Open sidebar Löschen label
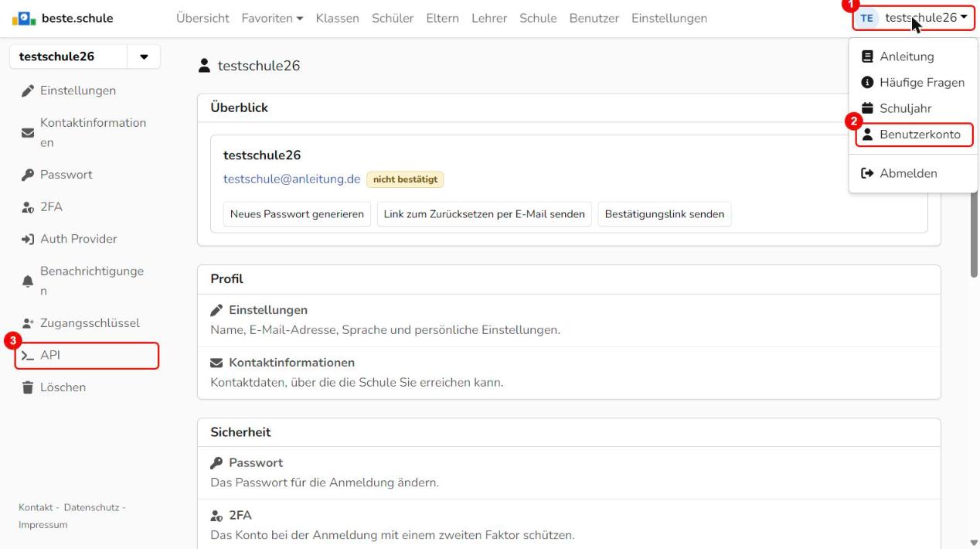Viewport: 980px width, 549px height. (63, 387)
